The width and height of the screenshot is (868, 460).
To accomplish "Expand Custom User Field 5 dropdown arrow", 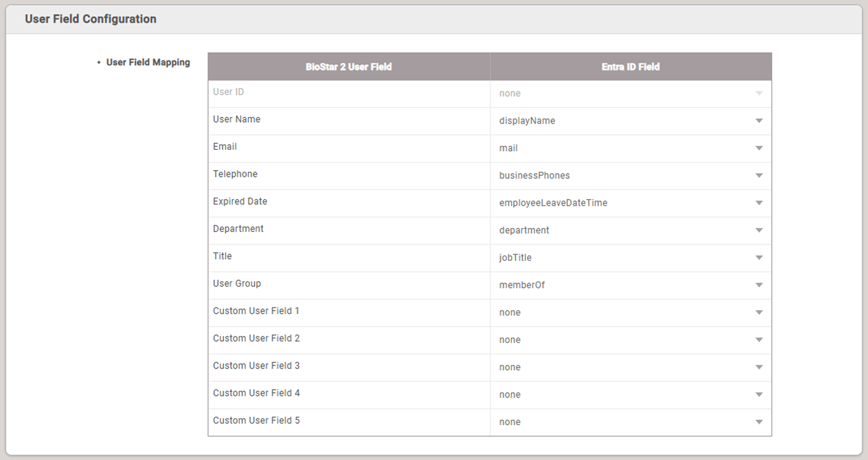I will tap(759, 422).
